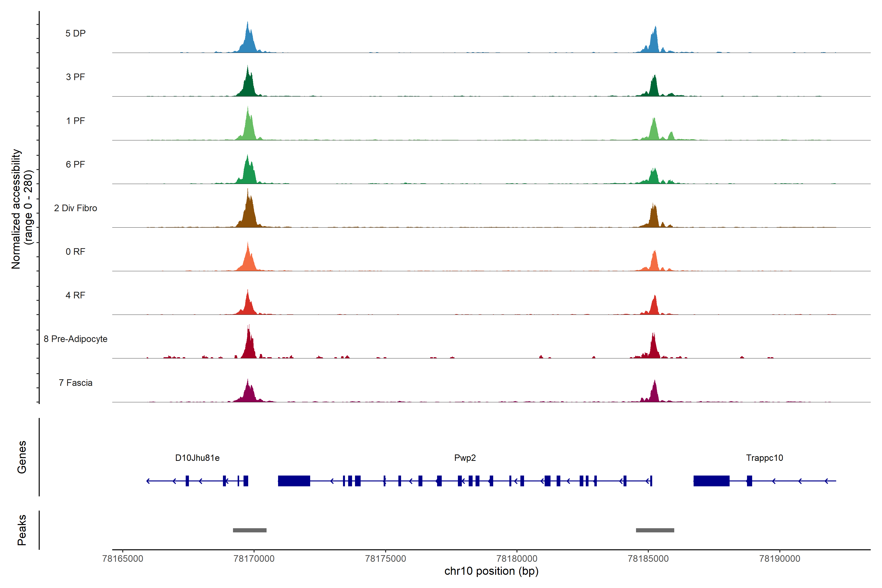Select the 2 Div Fibro label
Viewport: 882px width, 588px height.
pos(75,208)
